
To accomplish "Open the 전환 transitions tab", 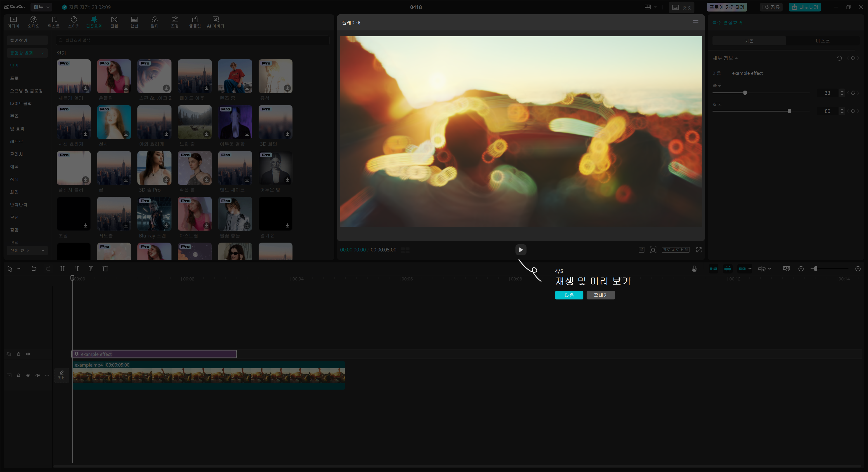I will click(x=114, y=22).
